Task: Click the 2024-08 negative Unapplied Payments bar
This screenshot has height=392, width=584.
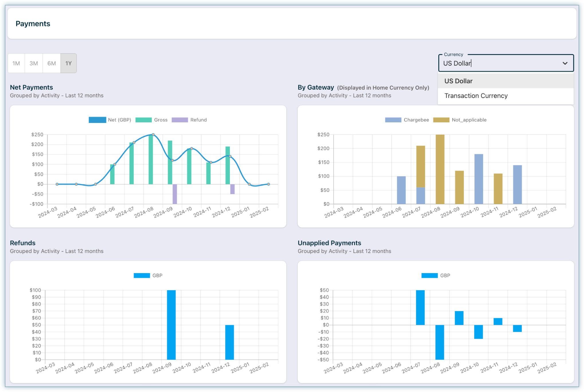Action: pos(440,342)
